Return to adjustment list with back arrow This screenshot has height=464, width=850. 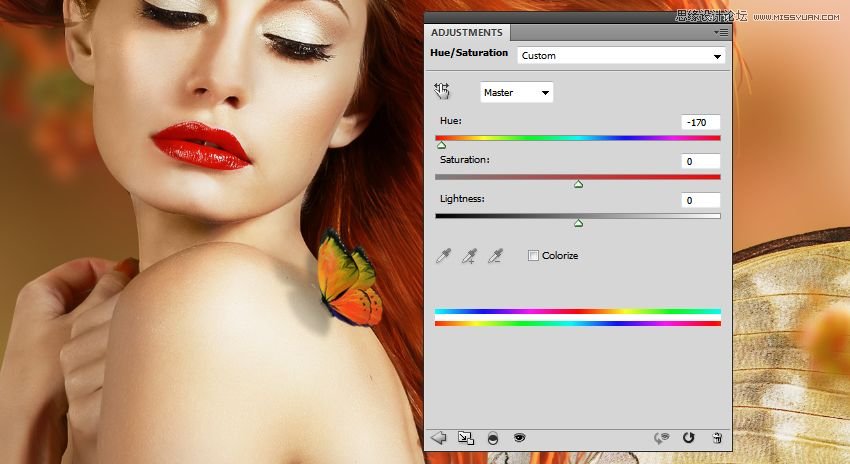pos(439,437)
